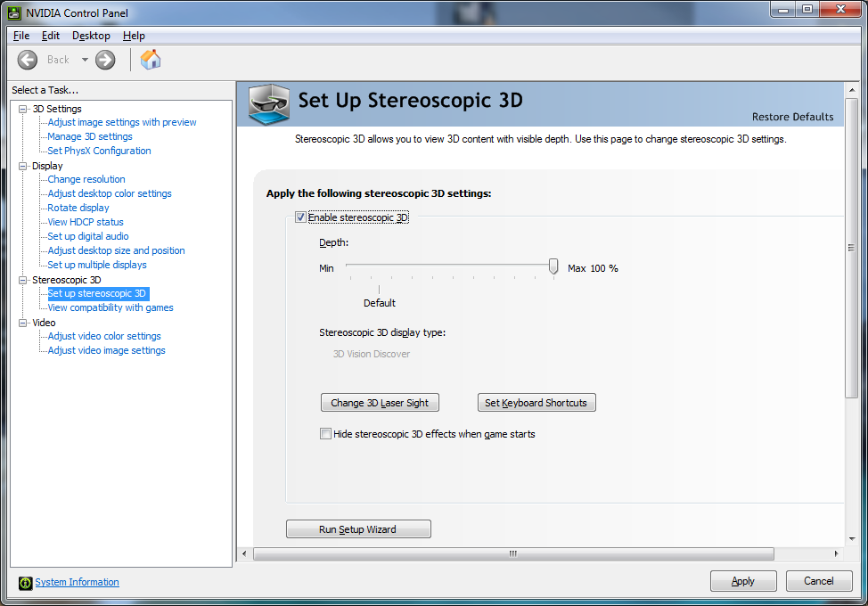Click the horizontal scrollbar thumb

(x=512, y=553)
